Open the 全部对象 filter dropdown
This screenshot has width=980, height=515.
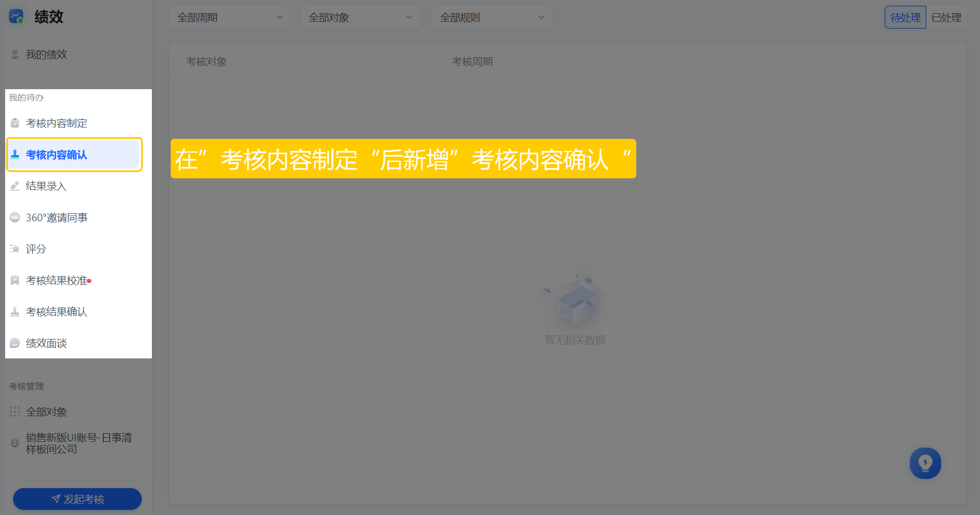[360, 17]
